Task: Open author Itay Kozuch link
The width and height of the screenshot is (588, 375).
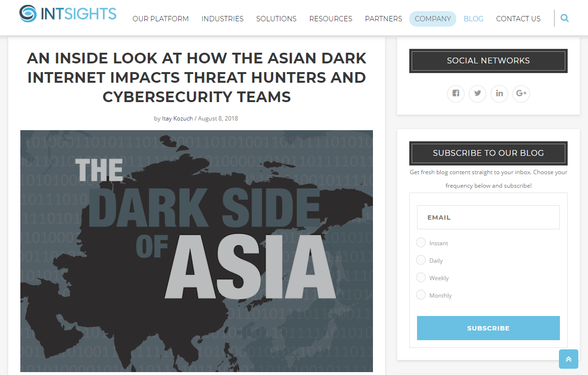Action: coord(177,119)
